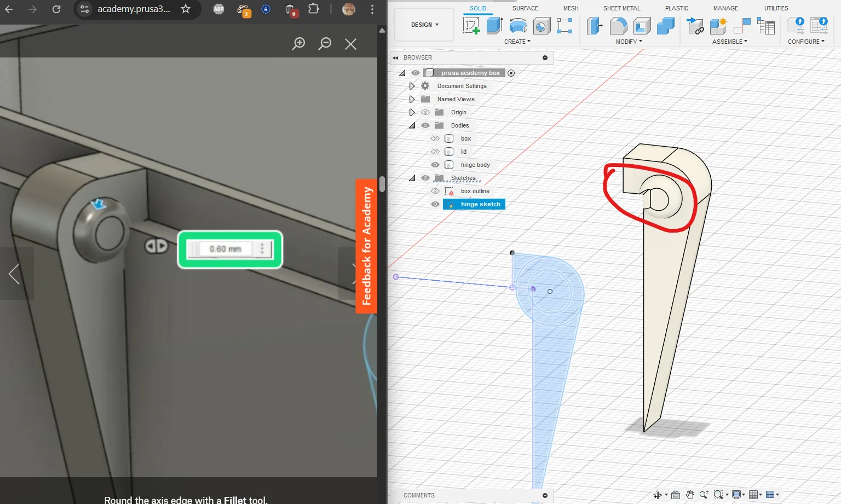Click the Rectangular Pattern tool icon
Viewport: 841px width, 504px height.
[564, 26]
